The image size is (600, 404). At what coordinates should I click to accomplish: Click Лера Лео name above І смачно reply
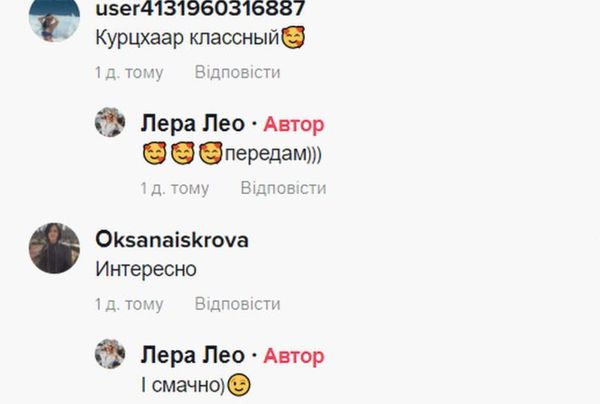[192, 355]
